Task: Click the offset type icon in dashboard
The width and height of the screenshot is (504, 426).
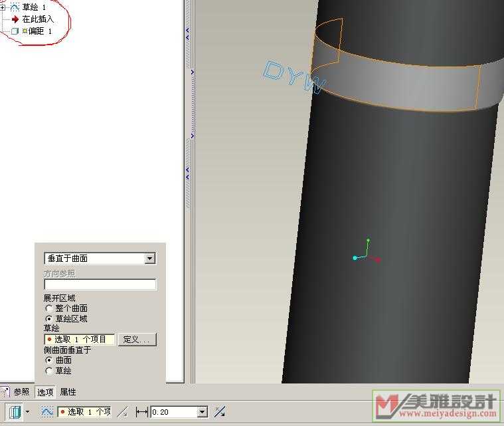Action: pos(15,412)
